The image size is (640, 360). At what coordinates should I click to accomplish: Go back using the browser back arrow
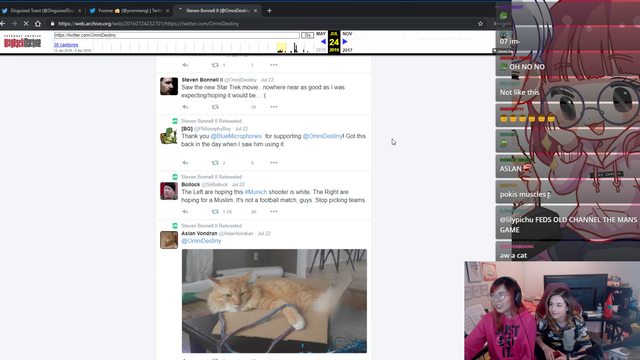[3, 24]
